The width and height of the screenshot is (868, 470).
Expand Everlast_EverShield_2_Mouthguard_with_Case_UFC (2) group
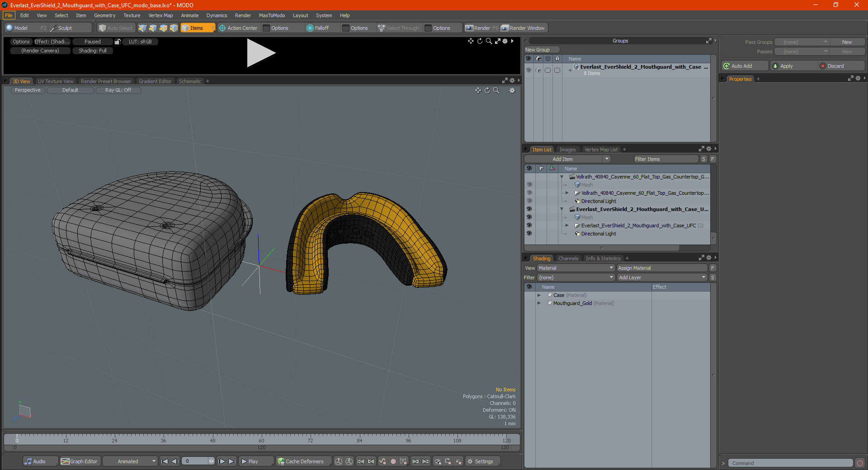click(x=567, y=226)
